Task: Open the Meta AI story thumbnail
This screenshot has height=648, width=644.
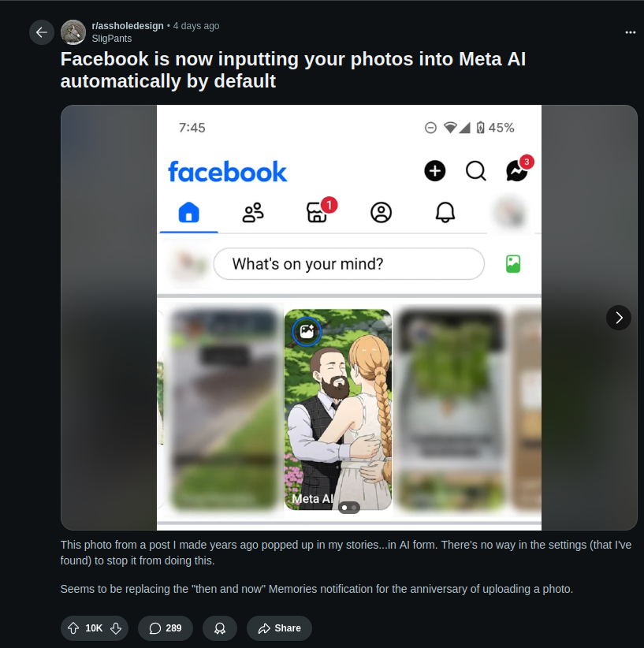Action: click(x=337, y=410)
